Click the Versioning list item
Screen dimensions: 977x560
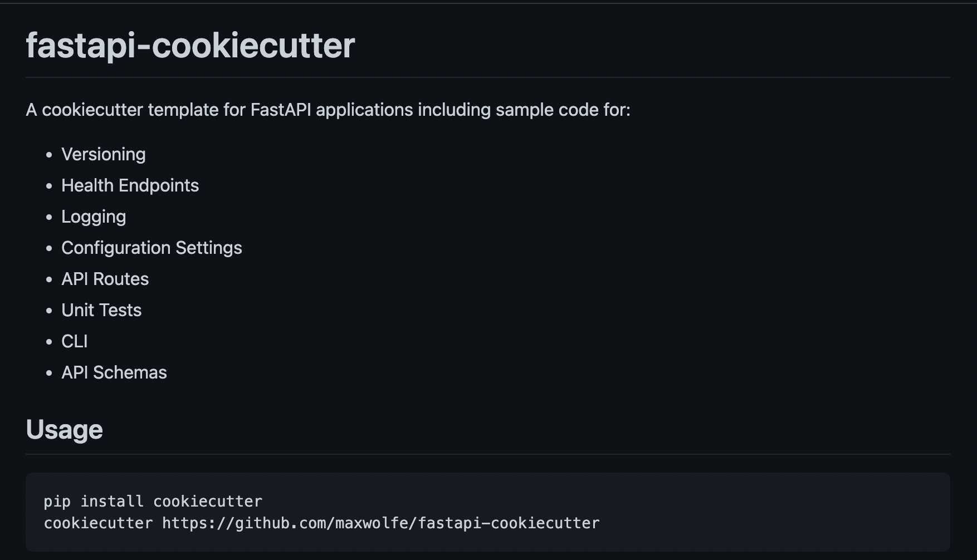coord(103,154)
